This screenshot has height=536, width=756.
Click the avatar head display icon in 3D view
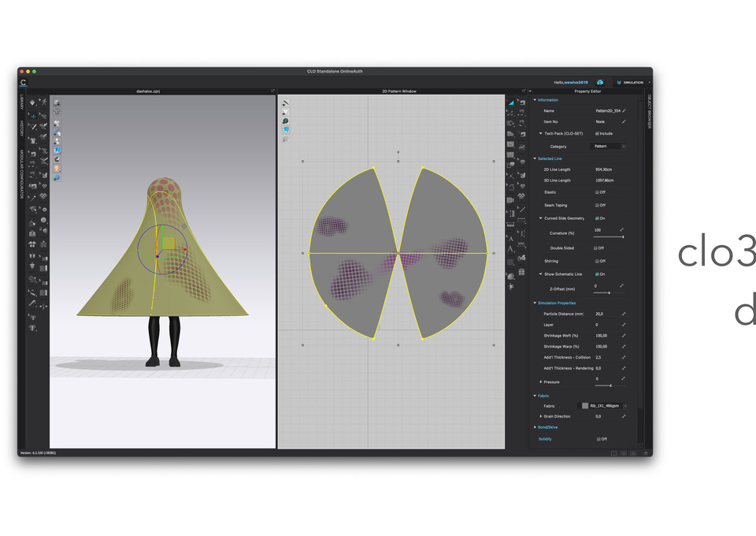[57, 168]
